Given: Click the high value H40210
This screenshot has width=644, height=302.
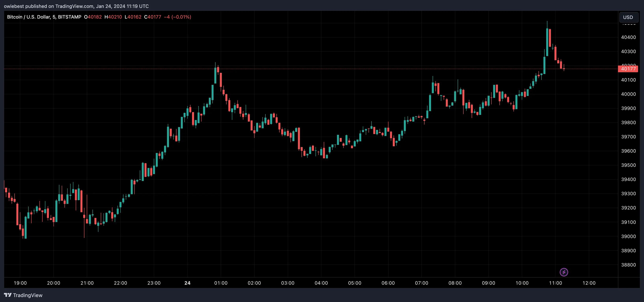Looking at the screenshot, I should coord(113,17).
